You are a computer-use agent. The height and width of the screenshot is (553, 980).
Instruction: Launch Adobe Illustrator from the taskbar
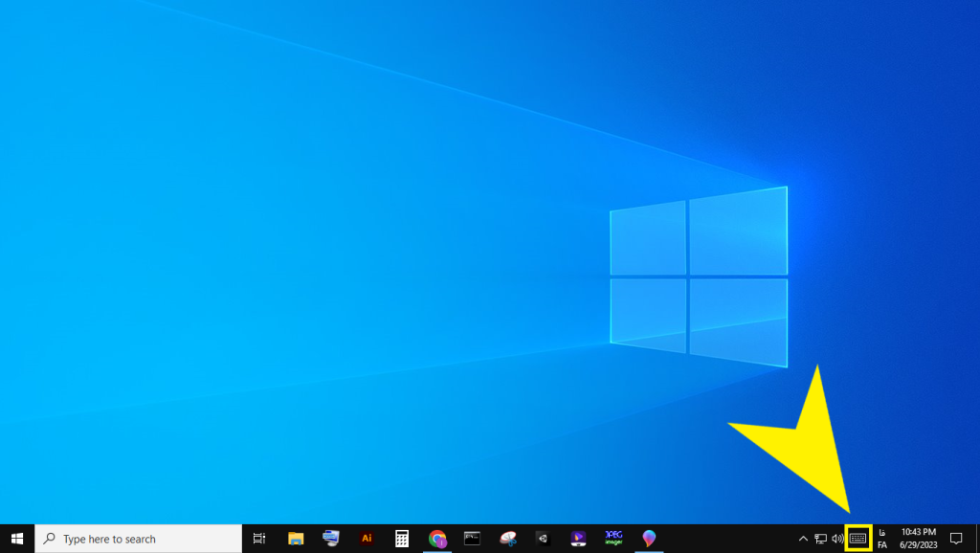click(367, 539)
